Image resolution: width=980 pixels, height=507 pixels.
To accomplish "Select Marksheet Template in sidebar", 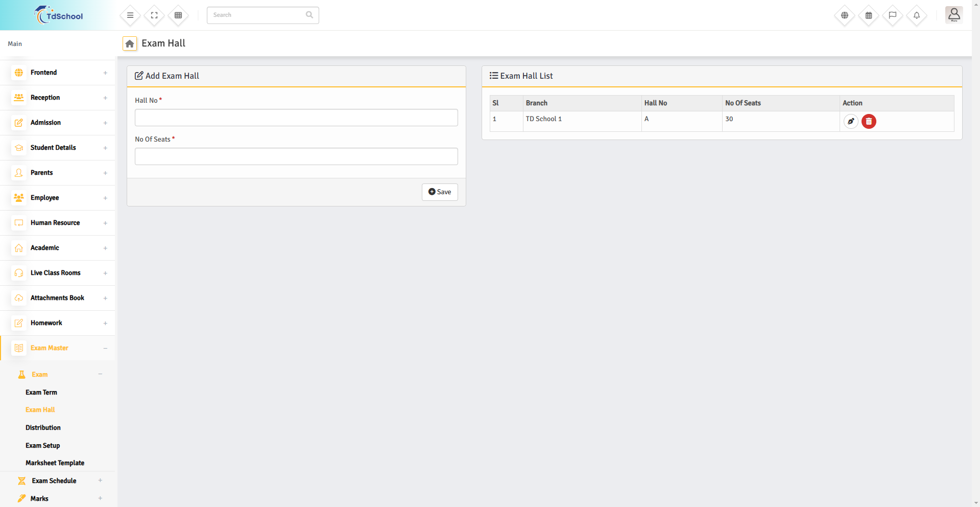I will pos(55,463).
